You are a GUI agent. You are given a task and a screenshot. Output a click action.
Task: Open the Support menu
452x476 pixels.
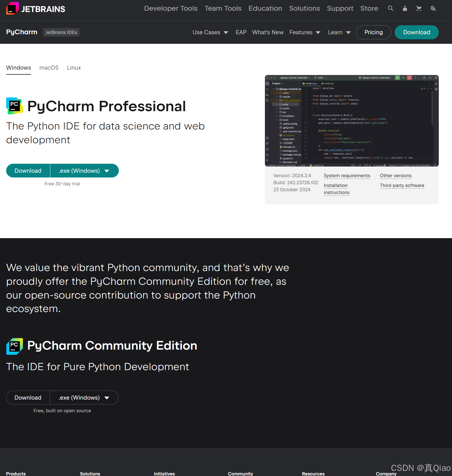[340, 8]
